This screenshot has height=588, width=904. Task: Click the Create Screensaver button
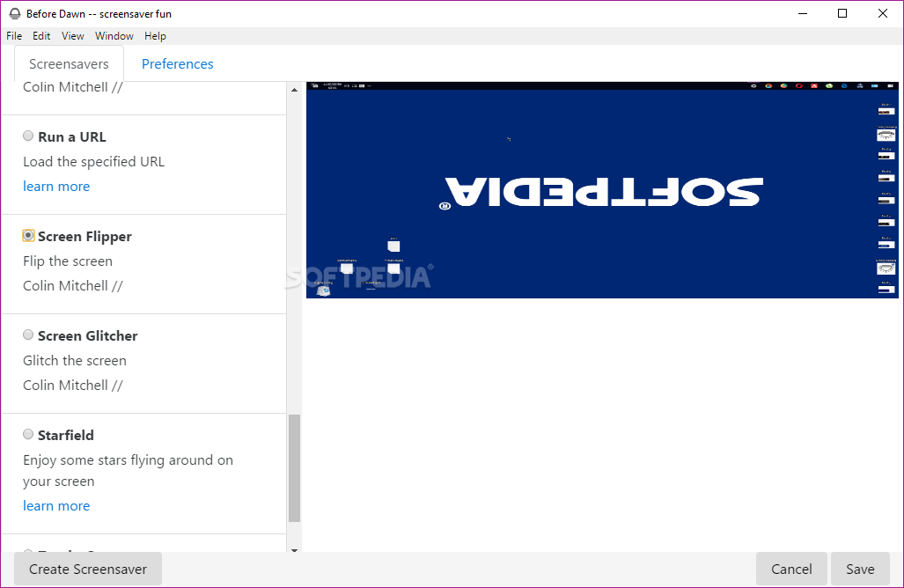(x=88, y=569)
